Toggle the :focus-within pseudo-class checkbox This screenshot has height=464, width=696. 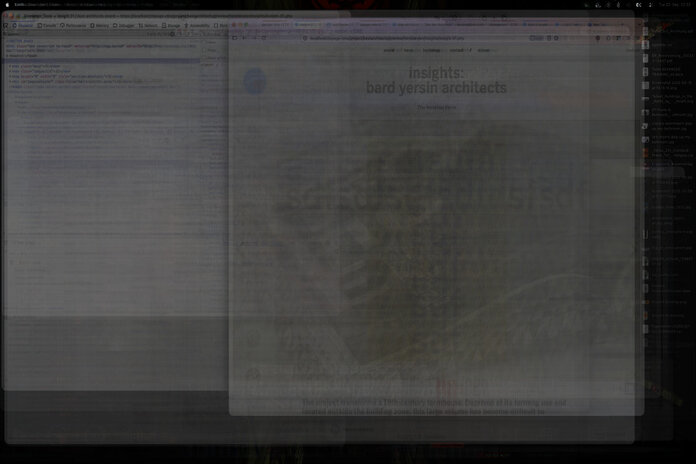[x=205, y=58]
